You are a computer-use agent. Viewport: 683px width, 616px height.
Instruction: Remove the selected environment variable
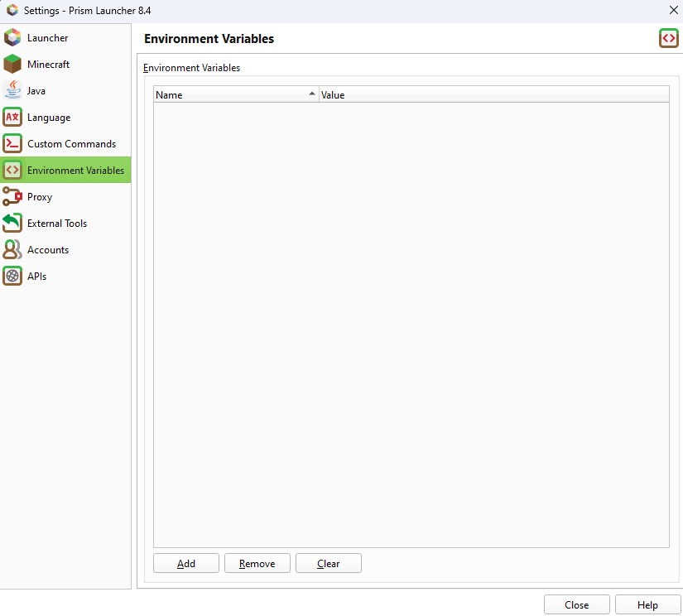pyautogui.click(x=257, y=563)
